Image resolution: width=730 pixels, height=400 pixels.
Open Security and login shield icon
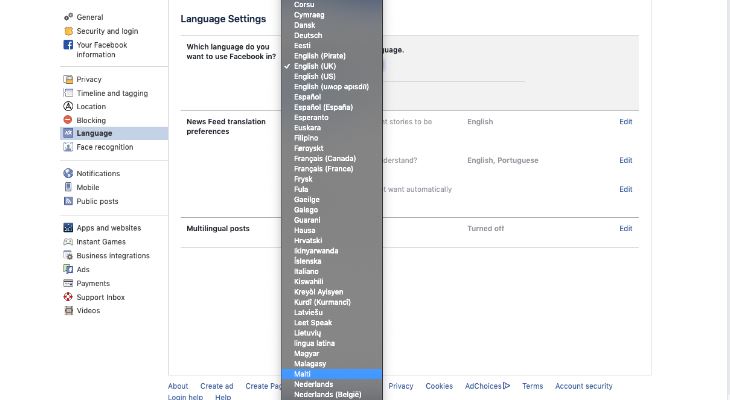(68, 31)
